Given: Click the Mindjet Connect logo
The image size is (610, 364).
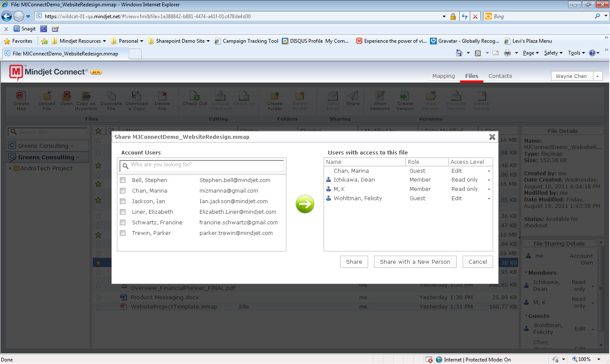Looking at the screenshot, I should point(49,72).
